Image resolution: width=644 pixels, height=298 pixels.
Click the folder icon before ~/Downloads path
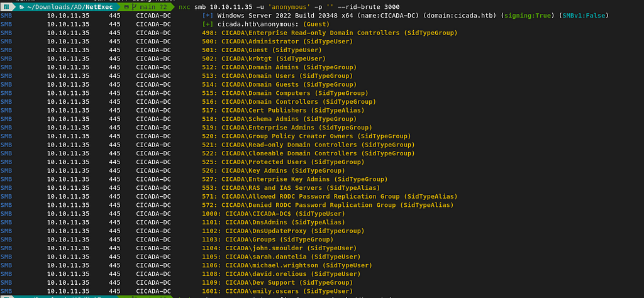click(x=21, y=7)
